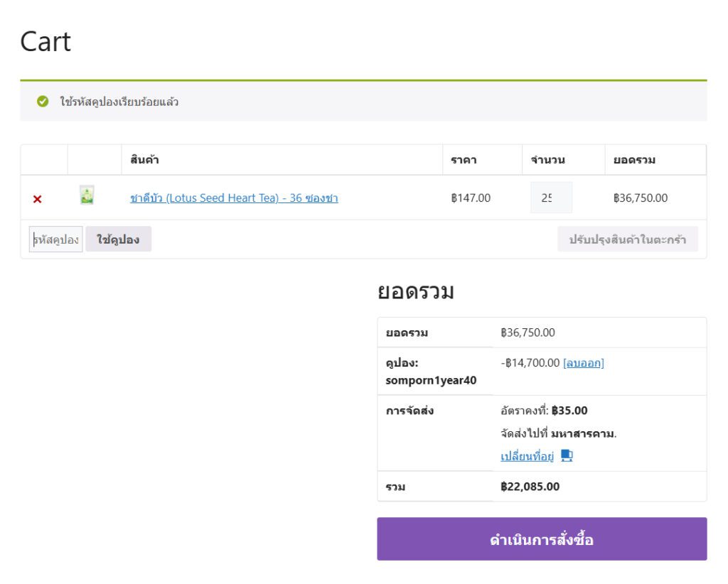The height and width of the screenshot is (584, 728).
Task: Click the ยอดรวม table column header
Action: [634, 160]
